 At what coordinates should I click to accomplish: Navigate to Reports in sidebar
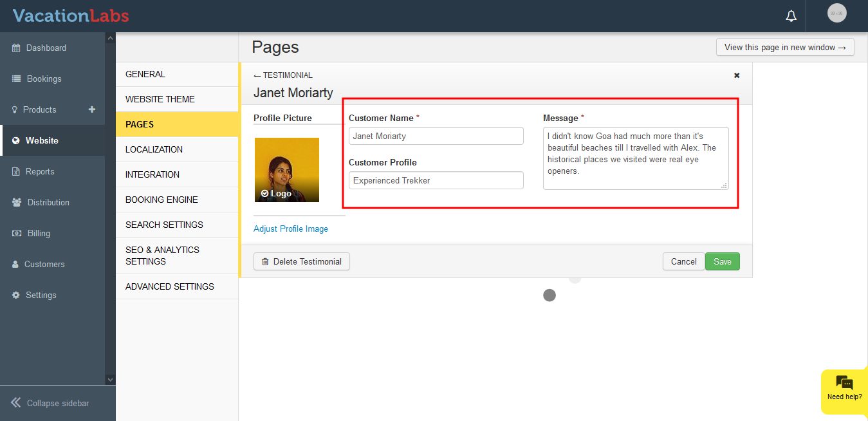coord(39,171)
